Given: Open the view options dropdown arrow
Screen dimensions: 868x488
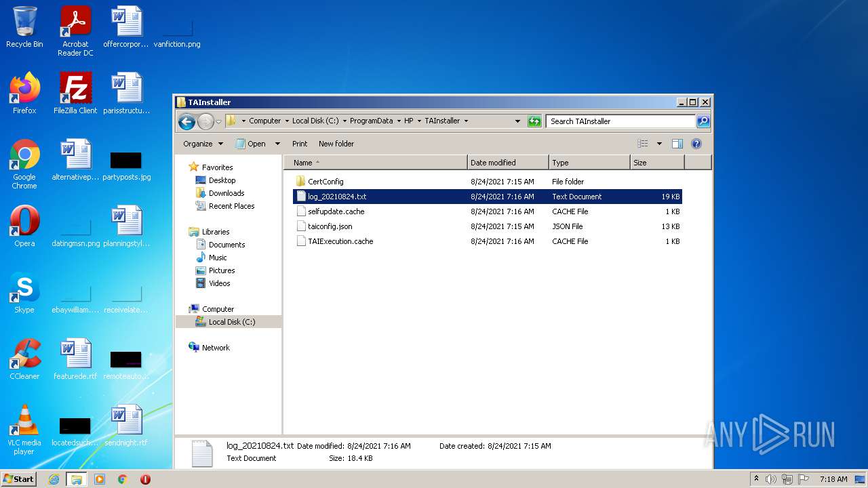Looking at the screenshot, I should [x=659, y=144].
